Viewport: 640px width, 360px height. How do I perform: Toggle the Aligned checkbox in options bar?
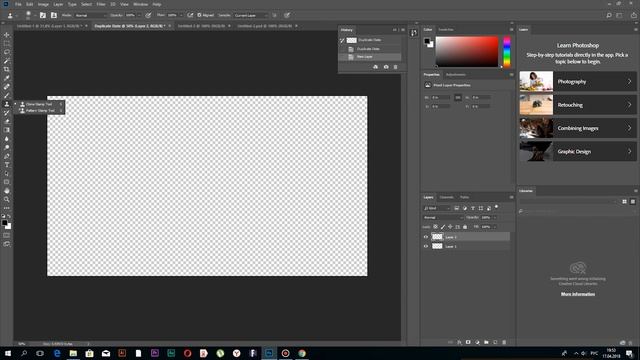pyautogui.click(x=200, y=15)
